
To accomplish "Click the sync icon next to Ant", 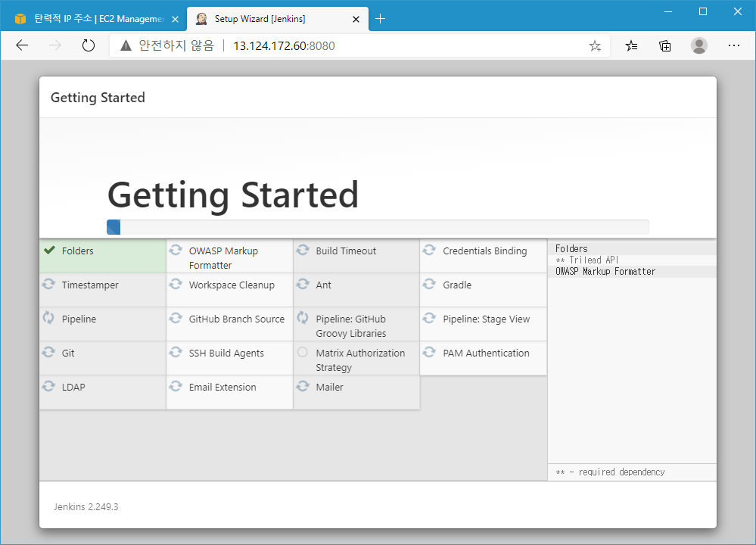I will [x=303, y=284].
